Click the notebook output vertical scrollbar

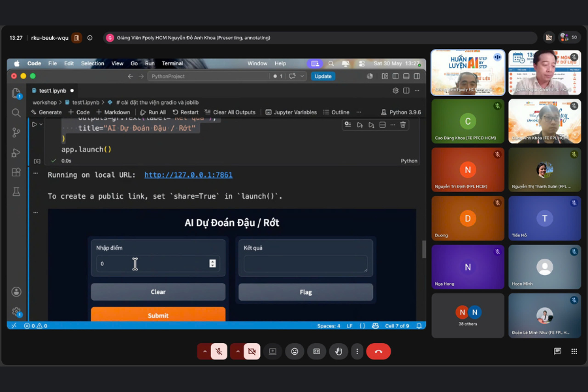pos(424,249)
